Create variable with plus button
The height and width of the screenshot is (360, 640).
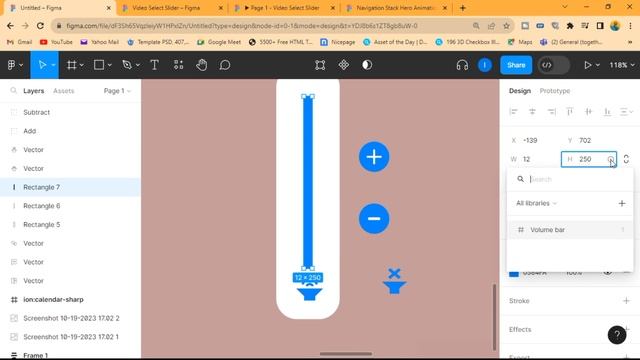[x=622, y=203]
